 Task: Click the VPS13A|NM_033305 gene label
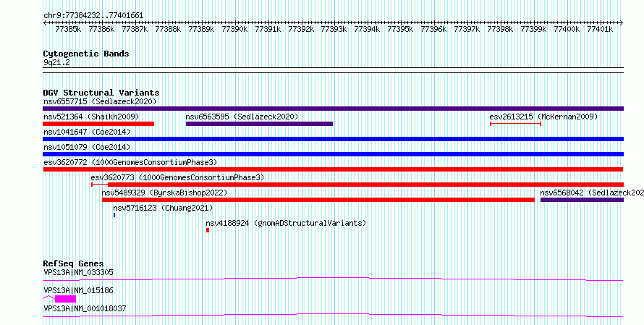pyautogui.click(x=78, y=272)
